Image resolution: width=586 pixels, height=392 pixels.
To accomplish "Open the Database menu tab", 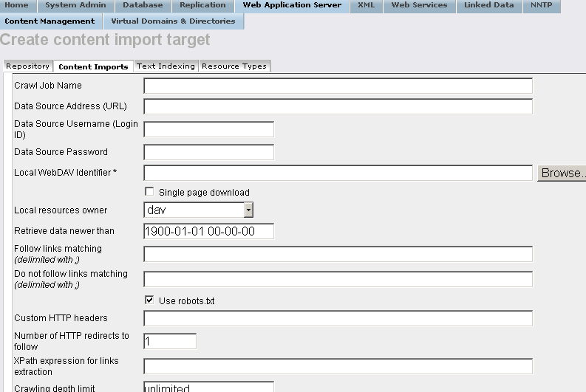I will 143,6.
